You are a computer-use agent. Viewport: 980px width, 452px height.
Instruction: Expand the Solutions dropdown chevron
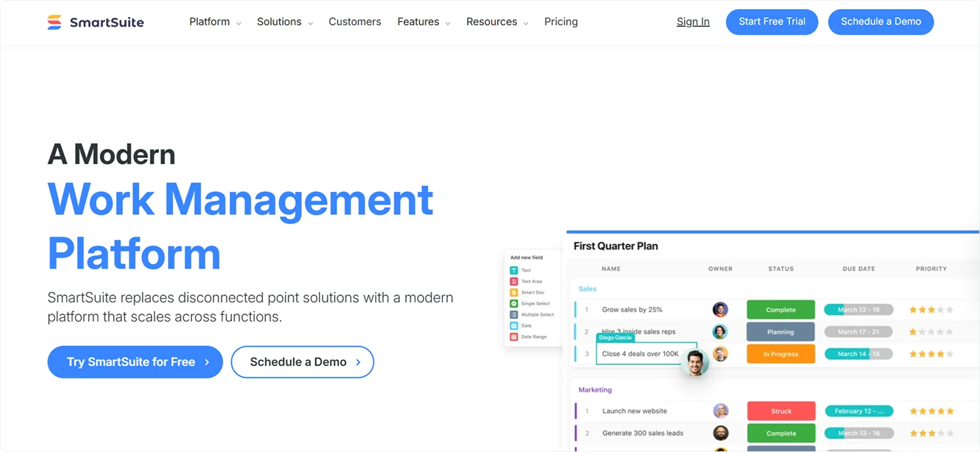(x=310, y=24)
